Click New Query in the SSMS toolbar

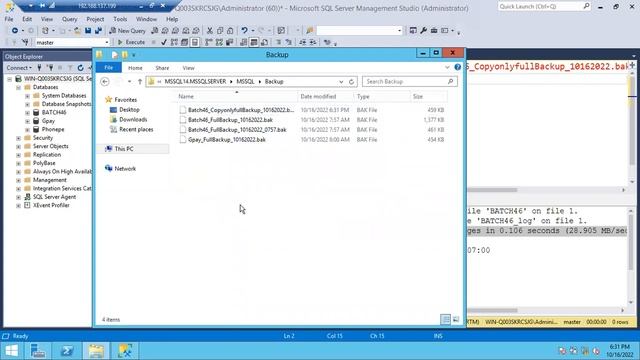(x=127, y=31)
